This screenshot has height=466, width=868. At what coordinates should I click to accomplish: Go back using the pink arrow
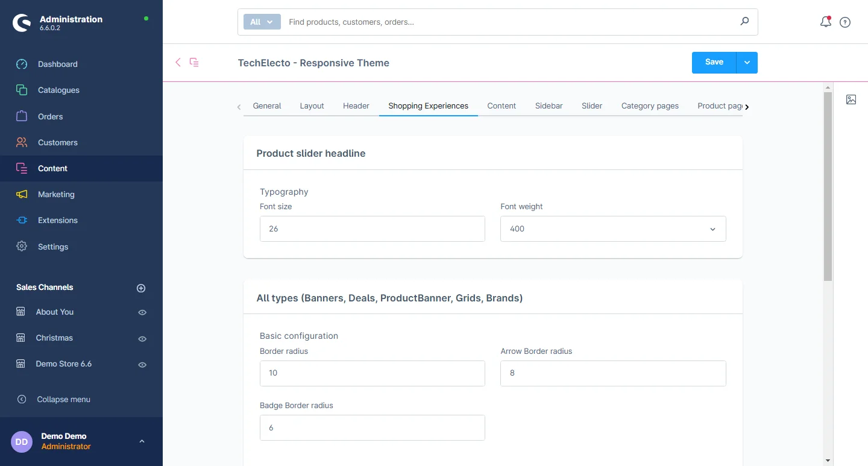[178, 62]
